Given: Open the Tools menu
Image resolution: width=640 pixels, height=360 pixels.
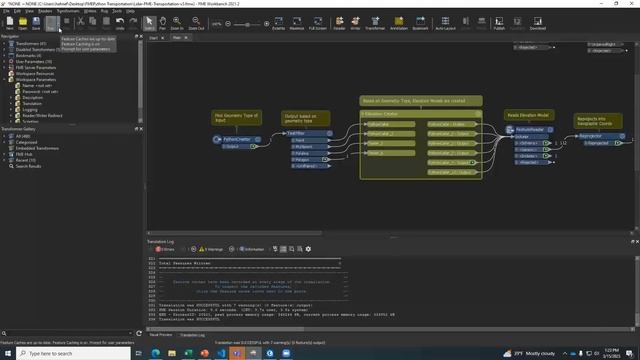Looking at the screenshot, I should click(117, 11).
